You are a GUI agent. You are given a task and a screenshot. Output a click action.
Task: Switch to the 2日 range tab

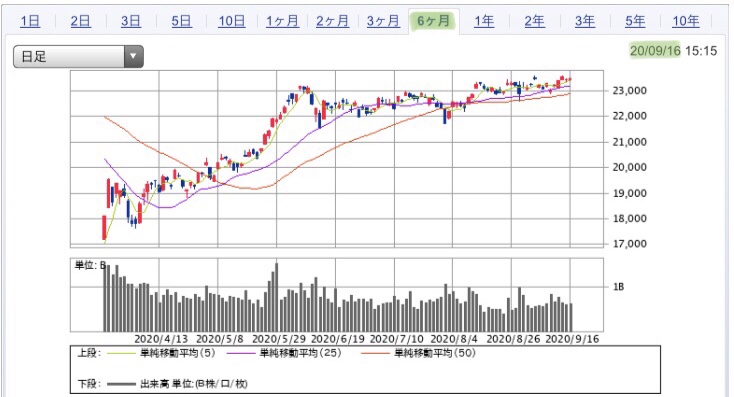(x=81, y=21)
